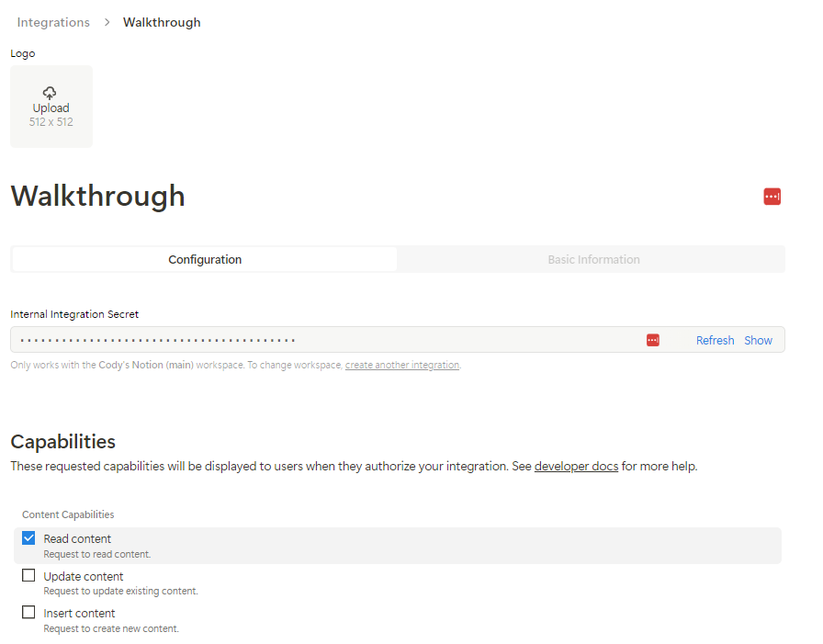This screenshot has height=644, width=823.
Task: Go back to Integrations breadcrumb
Action: [x=53, y=23]
